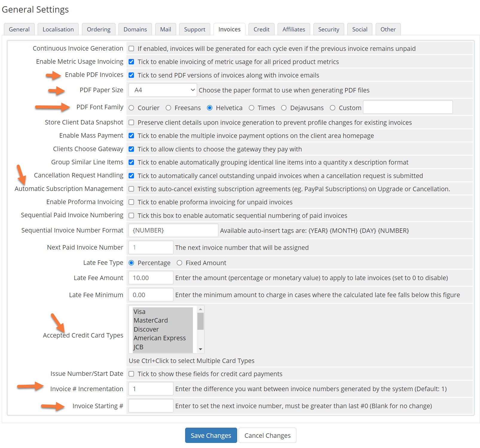Choose the Times font radio option
This screenshot has height=448, width=480.
tap(252, 108)
